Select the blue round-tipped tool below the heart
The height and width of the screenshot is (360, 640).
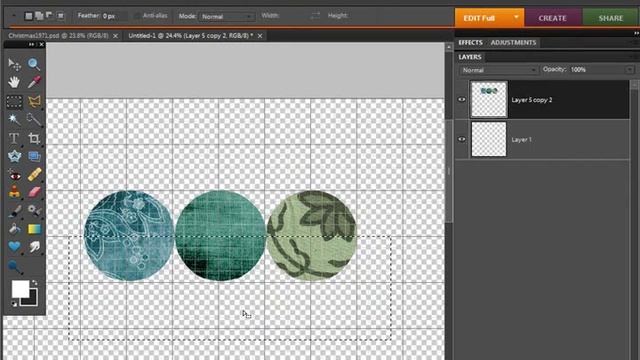point(14,266)
